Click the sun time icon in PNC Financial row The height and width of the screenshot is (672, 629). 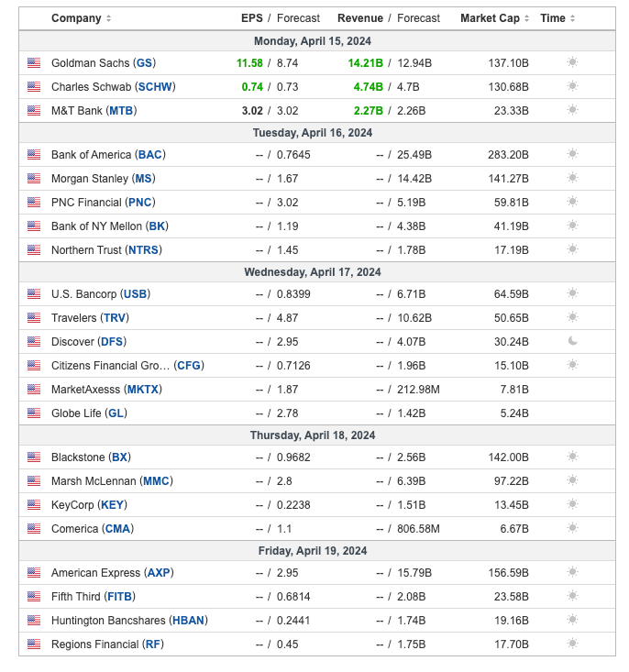click(572, 202)
